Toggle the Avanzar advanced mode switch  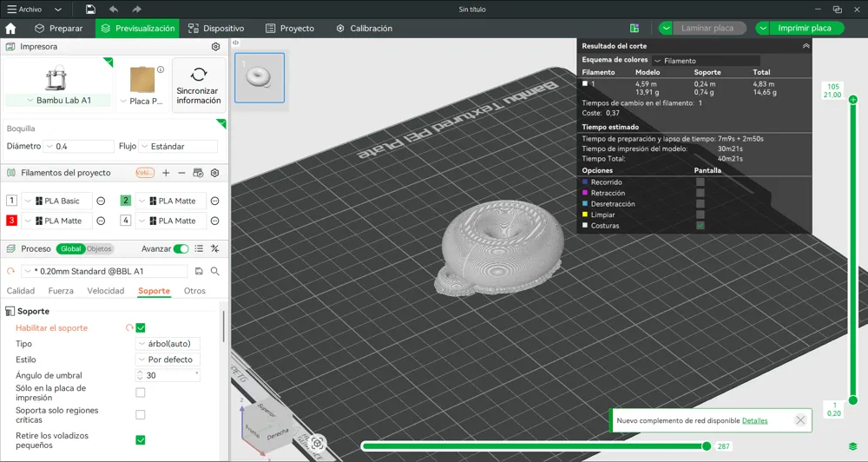click(x=181, y=248)
